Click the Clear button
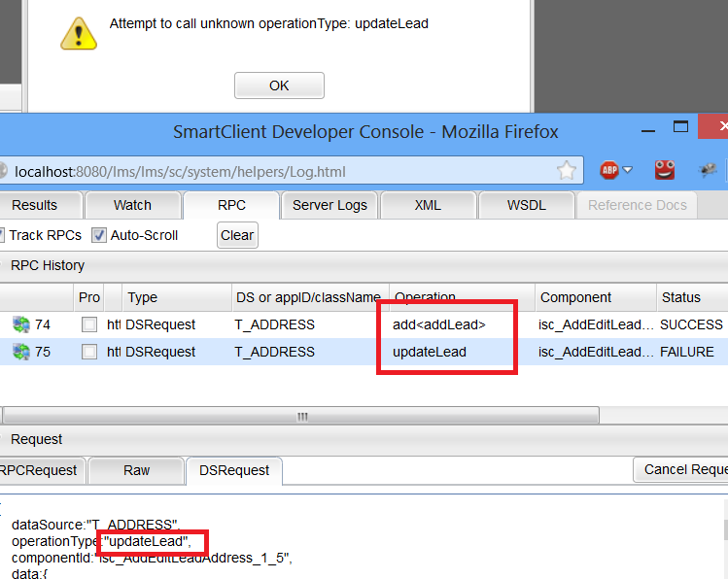Screen dimensions: 728x579 [x=237, y=235]
